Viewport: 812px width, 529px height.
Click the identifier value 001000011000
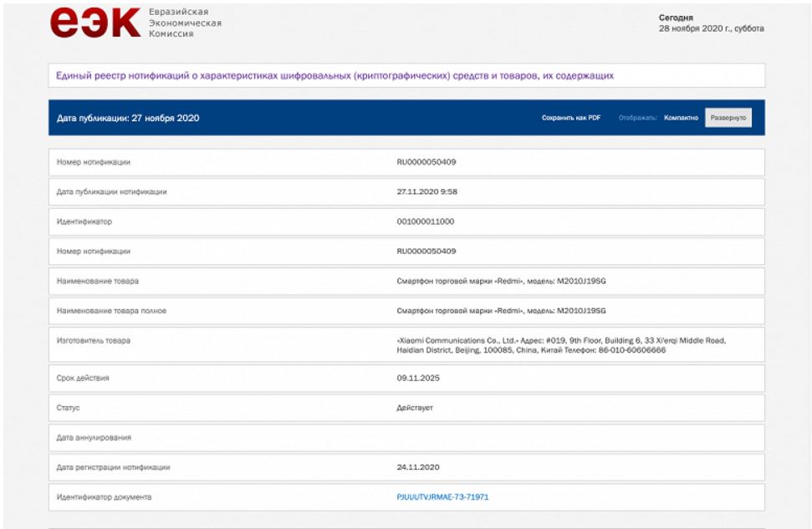pos(426,221)
